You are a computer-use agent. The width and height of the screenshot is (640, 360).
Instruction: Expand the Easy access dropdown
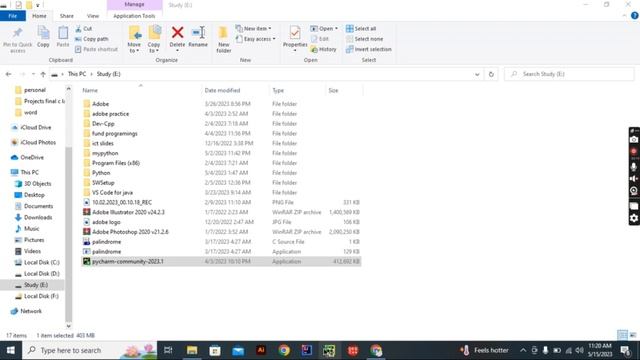pyautogui.click(x=256, y=39)
